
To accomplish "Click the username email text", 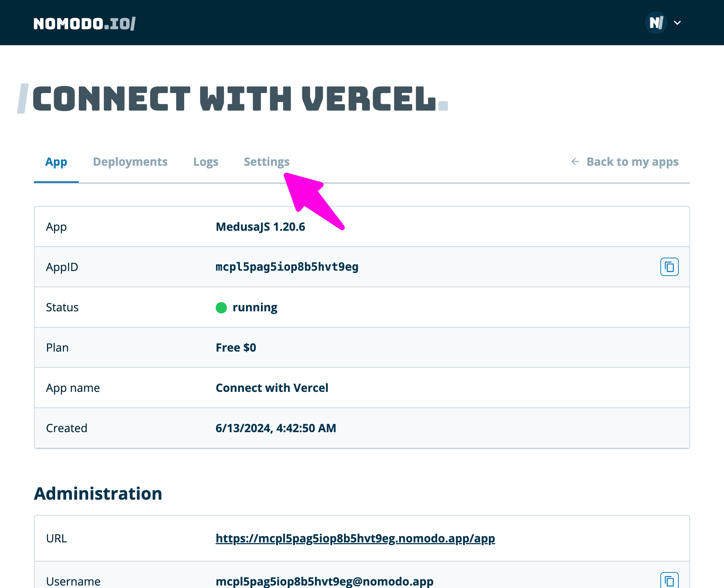I will tap(325, 581).
